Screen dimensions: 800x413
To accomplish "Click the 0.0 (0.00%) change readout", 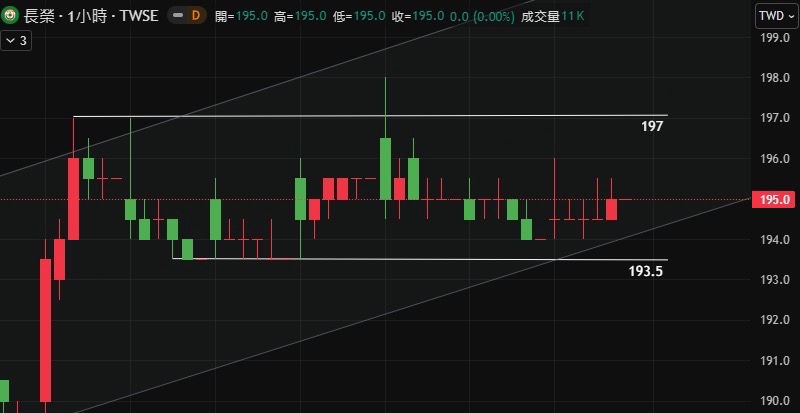I will [482, 16].
